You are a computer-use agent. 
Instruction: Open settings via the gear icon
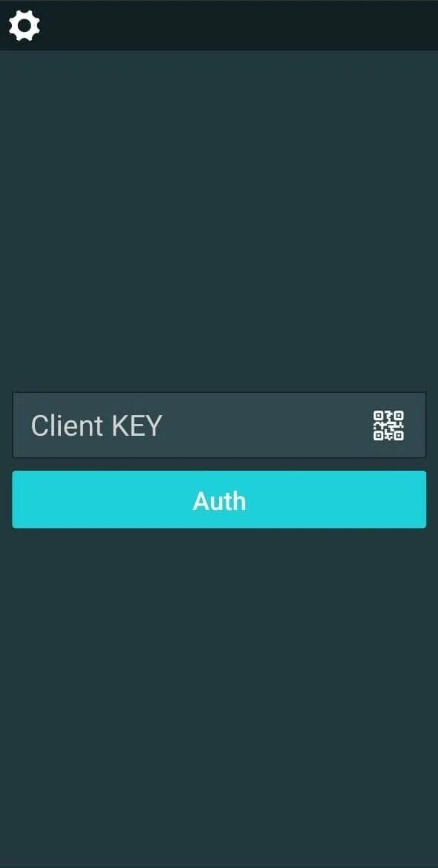[24, 25]
